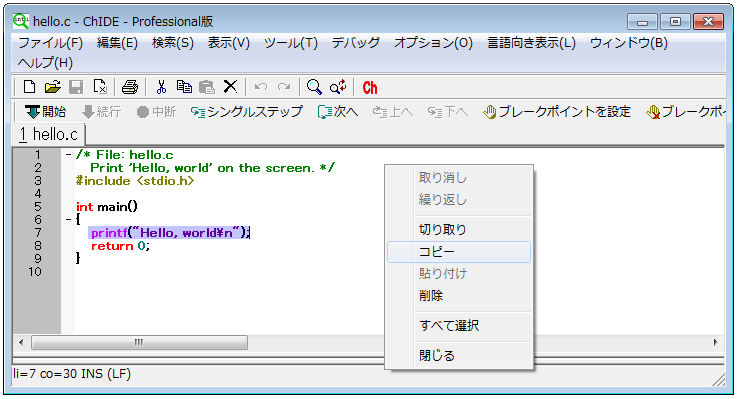Open the 言語向き表示(L) menu

point(531,43)
